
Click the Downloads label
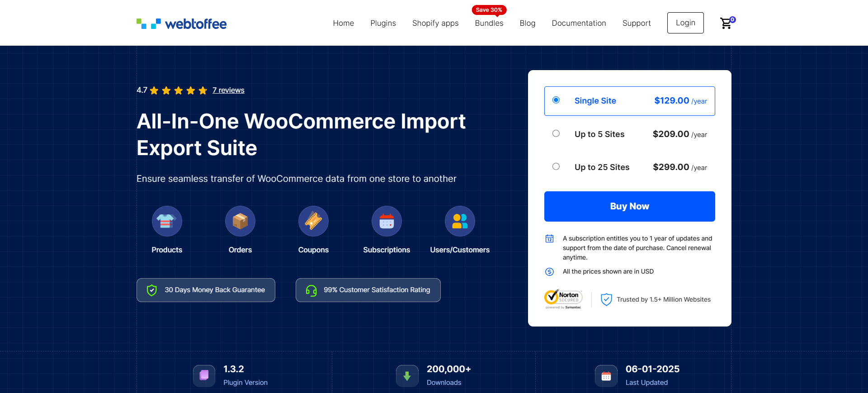(x=444, y=382)
